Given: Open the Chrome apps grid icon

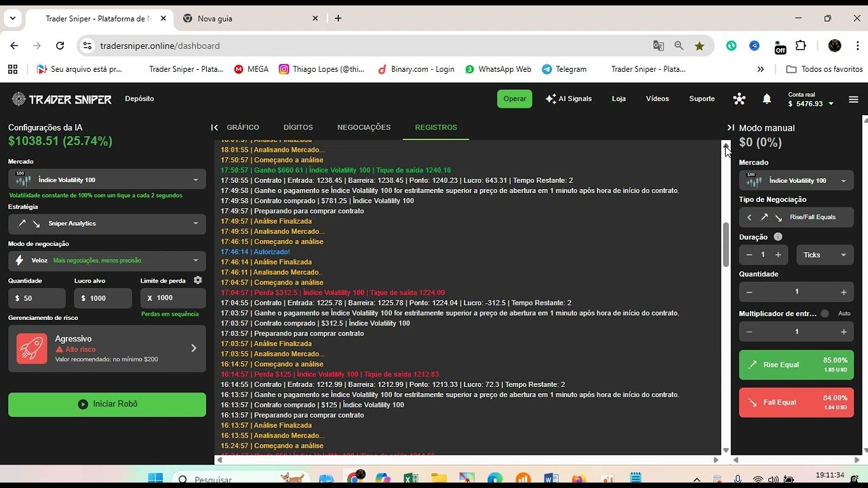Looking at the screenshot, I should (12, 69).
